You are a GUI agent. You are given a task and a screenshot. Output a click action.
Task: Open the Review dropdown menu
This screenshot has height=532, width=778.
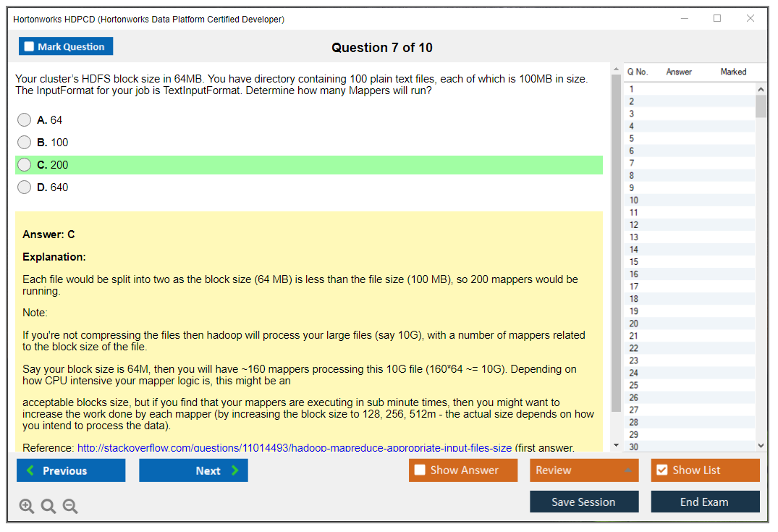(583, 470)
